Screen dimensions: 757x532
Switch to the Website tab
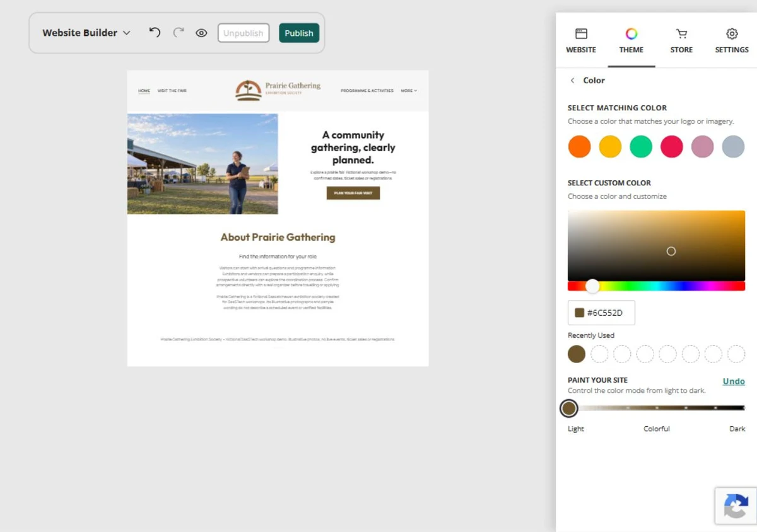click(x=581, y=40)
